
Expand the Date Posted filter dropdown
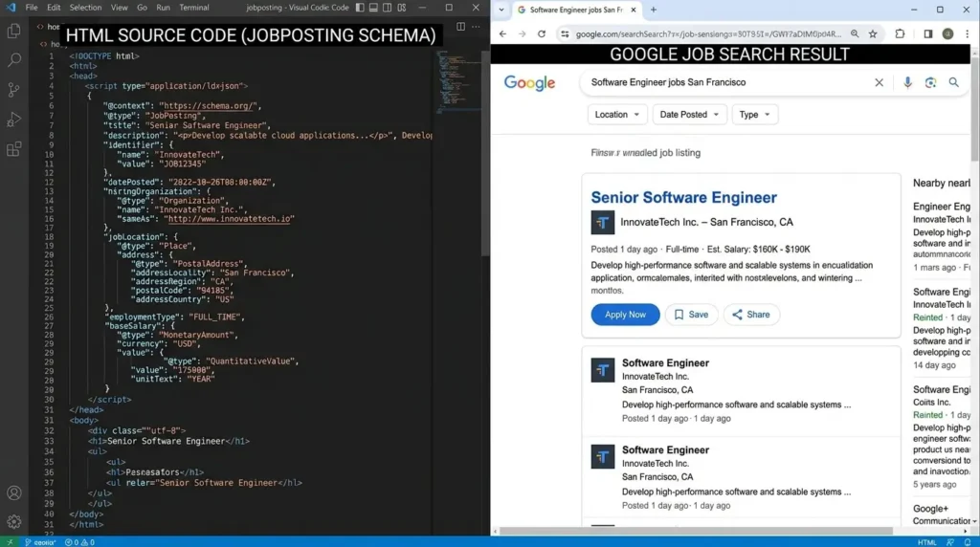point(689,115)
